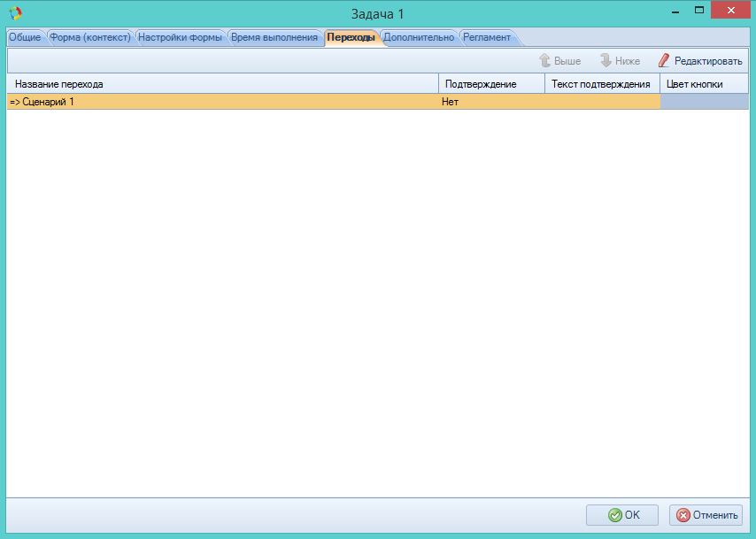Click the down arrow icon labeled Ниже
Image resolution: width=756 pixels, height=539 pixels.
click(x=606, y=61)
